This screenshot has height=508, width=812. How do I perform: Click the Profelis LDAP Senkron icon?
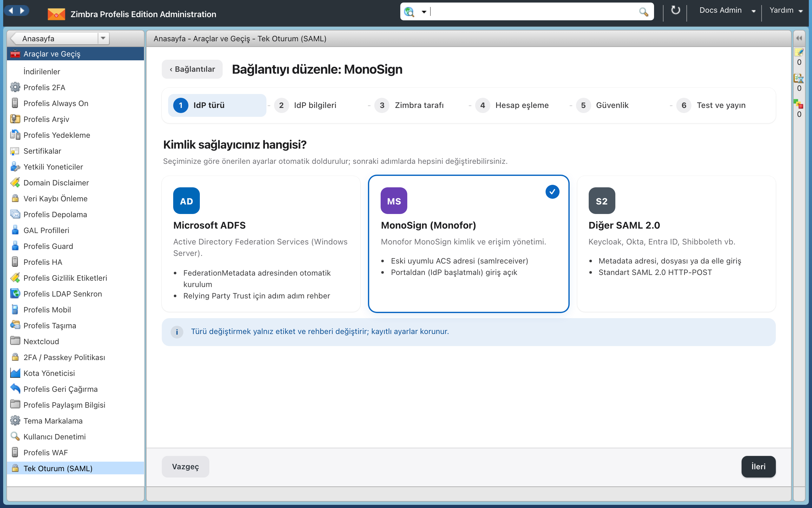[x=15, y=294]
